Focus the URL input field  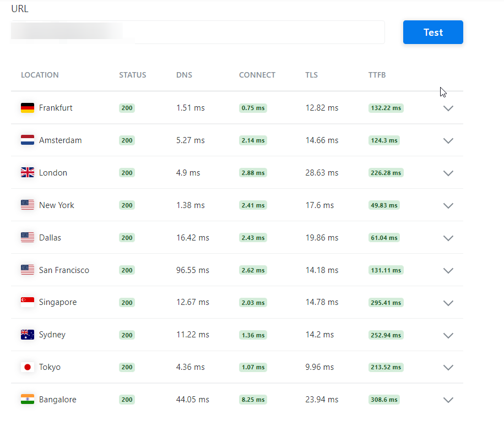[x=198, y=32]
